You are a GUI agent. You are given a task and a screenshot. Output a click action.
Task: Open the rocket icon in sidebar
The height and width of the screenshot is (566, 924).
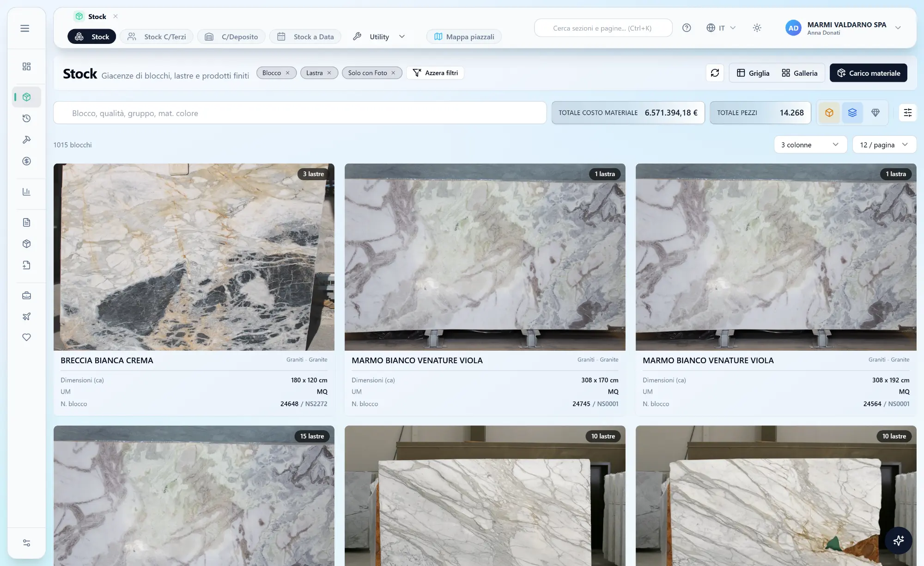click(26, 316)
